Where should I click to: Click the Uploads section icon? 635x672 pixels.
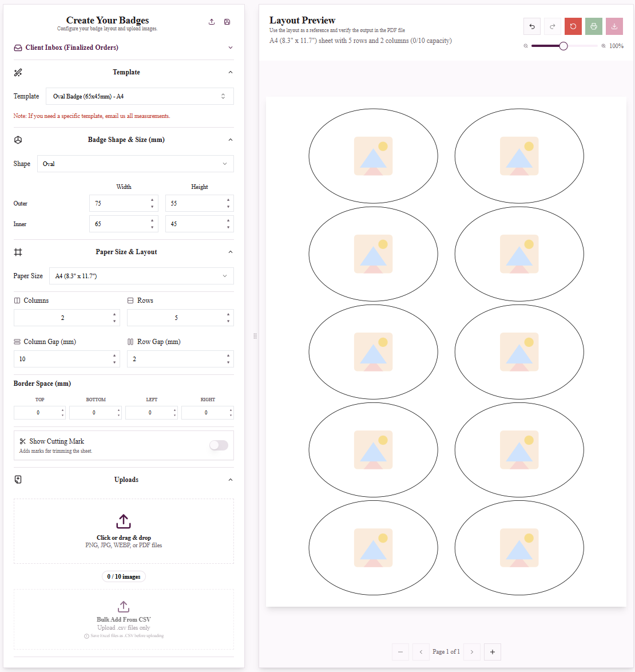pyautogui.click(x=18, y=480)
